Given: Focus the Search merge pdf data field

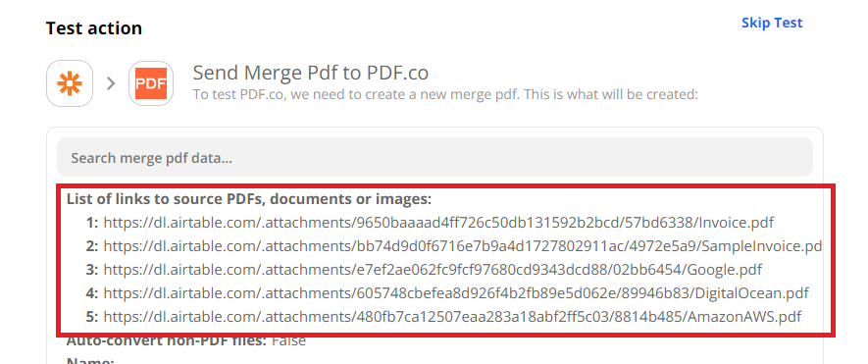Looking at the screenshot, I should (434, 157).
